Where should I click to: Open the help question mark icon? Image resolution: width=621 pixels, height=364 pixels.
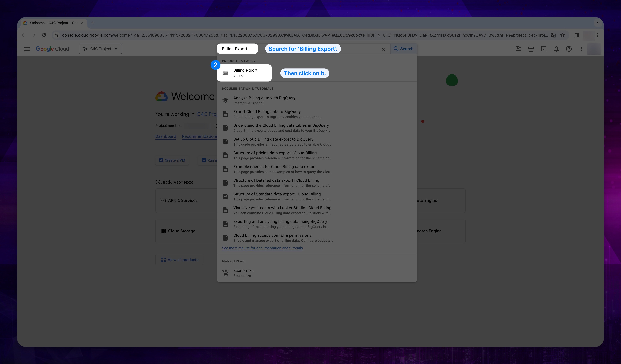(569, 49)
